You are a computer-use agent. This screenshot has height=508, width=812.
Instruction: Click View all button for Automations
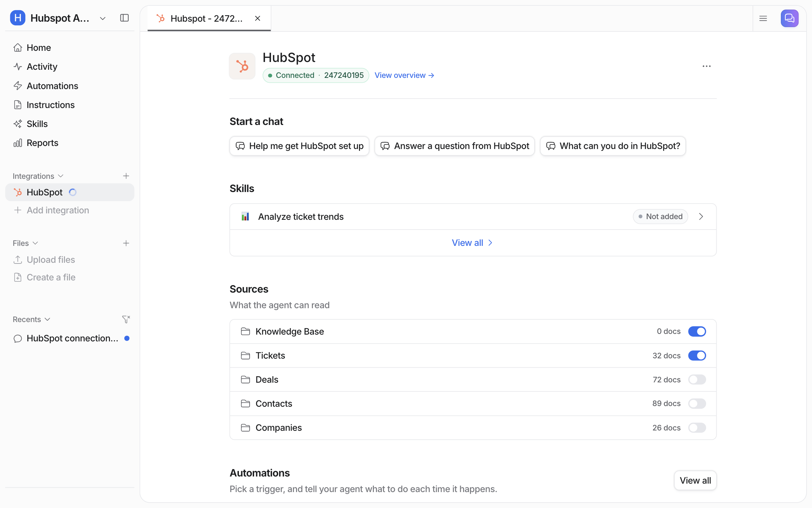695,480
